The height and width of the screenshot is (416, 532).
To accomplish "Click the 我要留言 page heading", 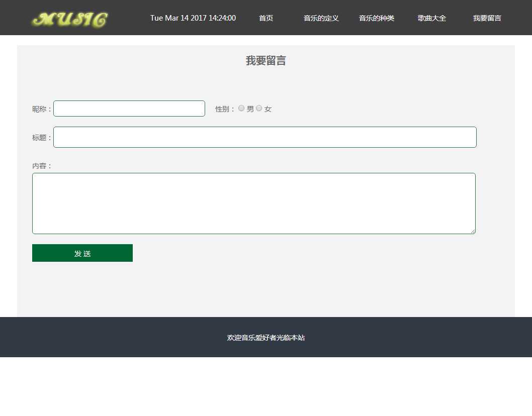I will click(265, 61).
